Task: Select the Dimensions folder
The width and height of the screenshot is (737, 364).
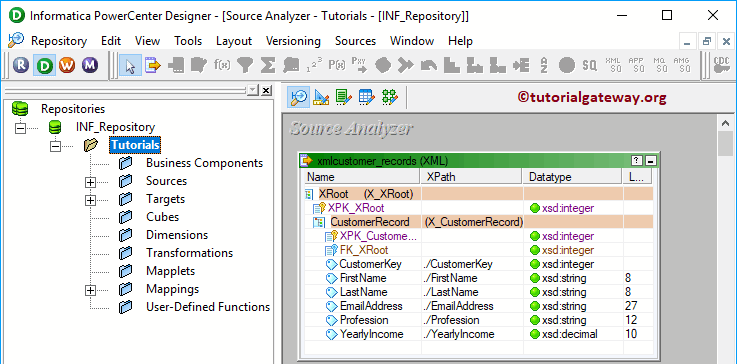Action: 177,235
